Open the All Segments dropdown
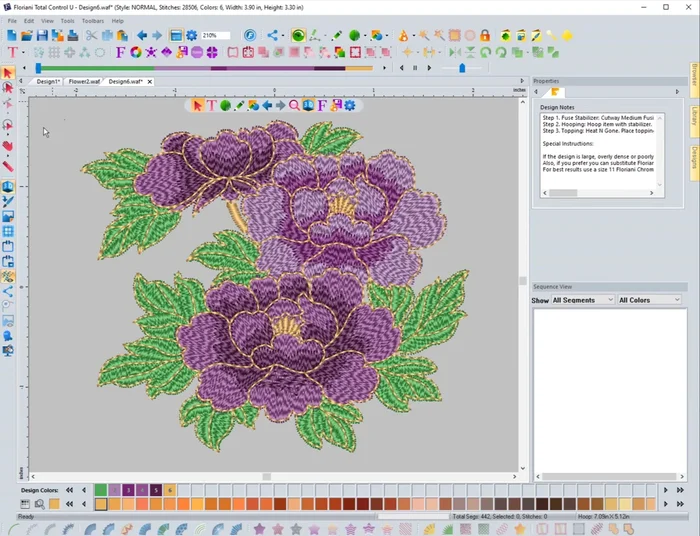The image size is (700, 536). pos(582,300)
